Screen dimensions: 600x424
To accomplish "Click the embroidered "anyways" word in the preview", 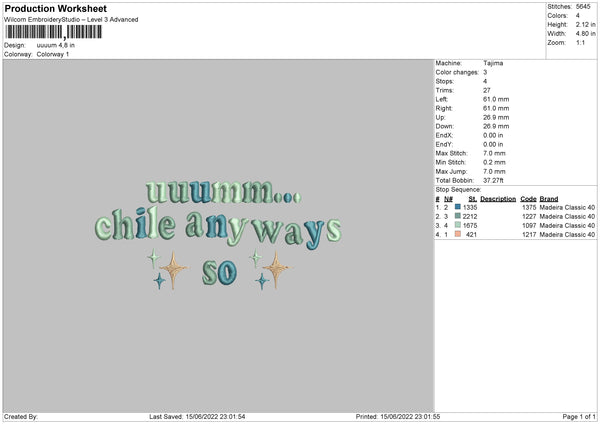I will click(263, 230).
